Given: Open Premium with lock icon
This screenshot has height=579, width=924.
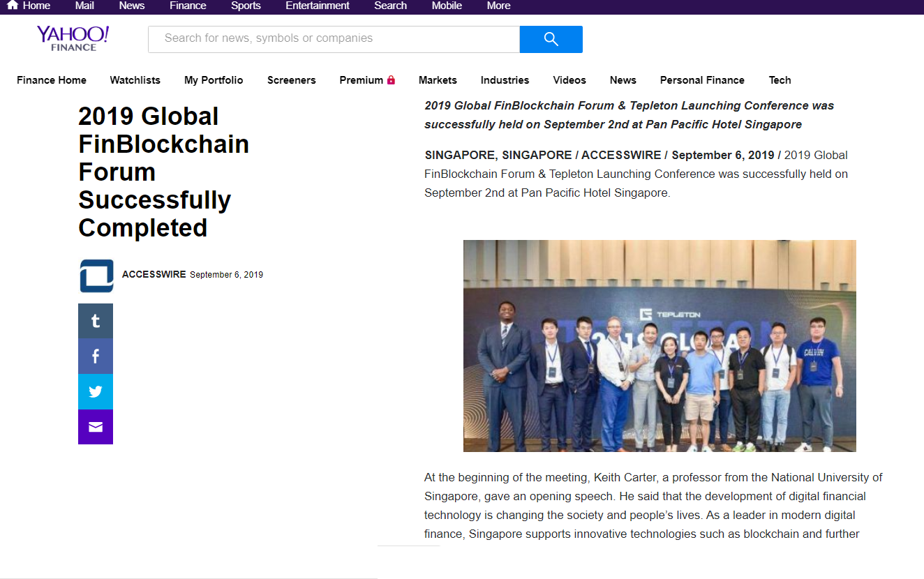Looking at the screenshot, I should point(367,80).
